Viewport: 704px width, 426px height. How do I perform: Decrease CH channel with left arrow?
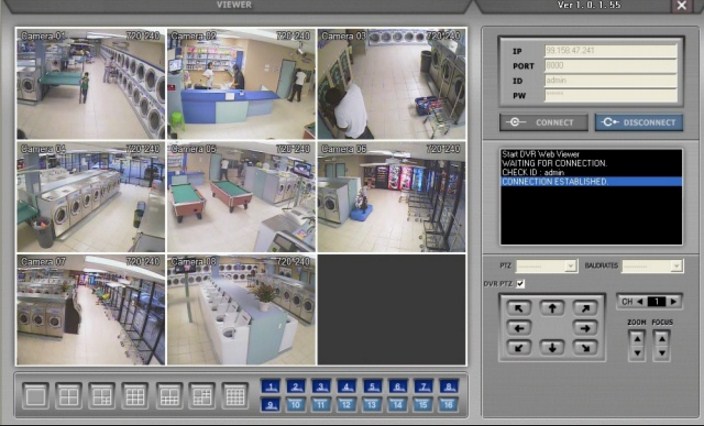[640, 302]
